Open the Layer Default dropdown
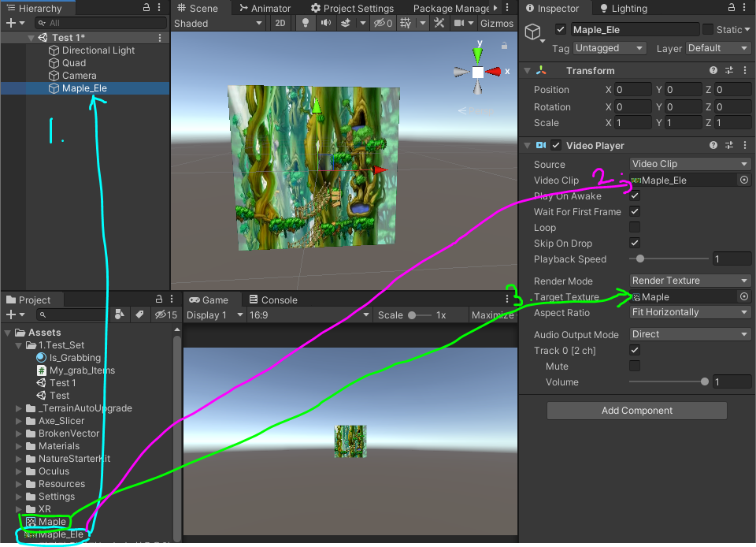Image resolution: width=756 pixels, height=547 pixels. pyautogui.click(x=718, y=48)
